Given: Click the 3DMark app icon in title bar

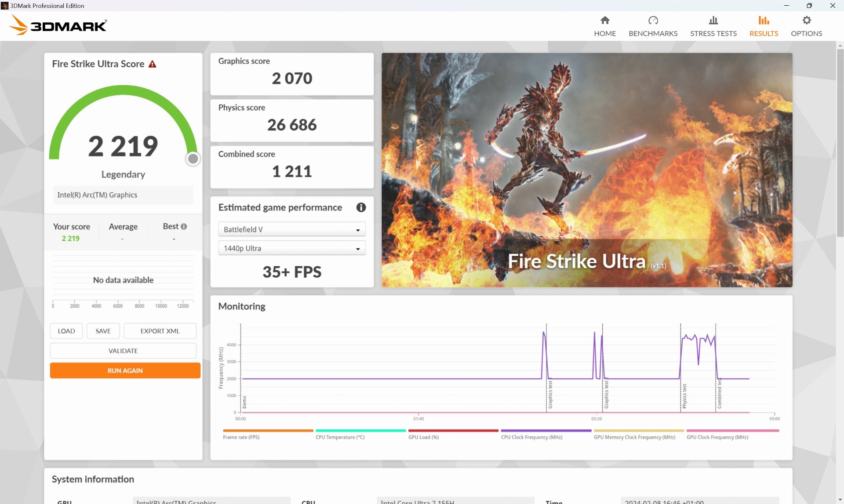Looking at the screenshot, I should pyautogui.click(x=5, y=6).
